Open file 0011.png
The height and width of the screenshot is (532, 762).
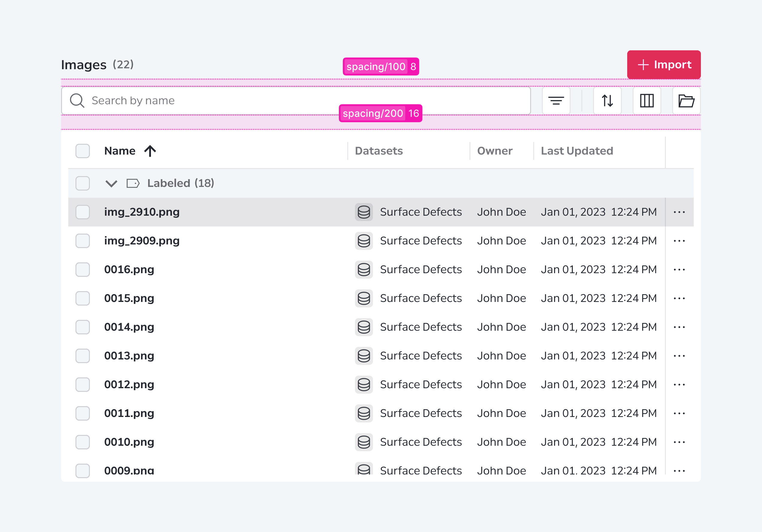[x=129, y=413]
